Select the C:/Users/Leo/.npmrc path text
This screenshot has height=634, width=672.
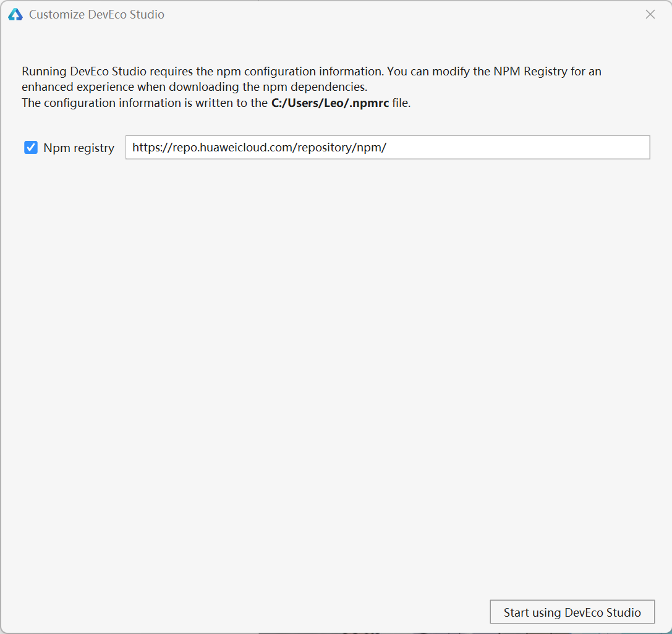pos(330,103)
